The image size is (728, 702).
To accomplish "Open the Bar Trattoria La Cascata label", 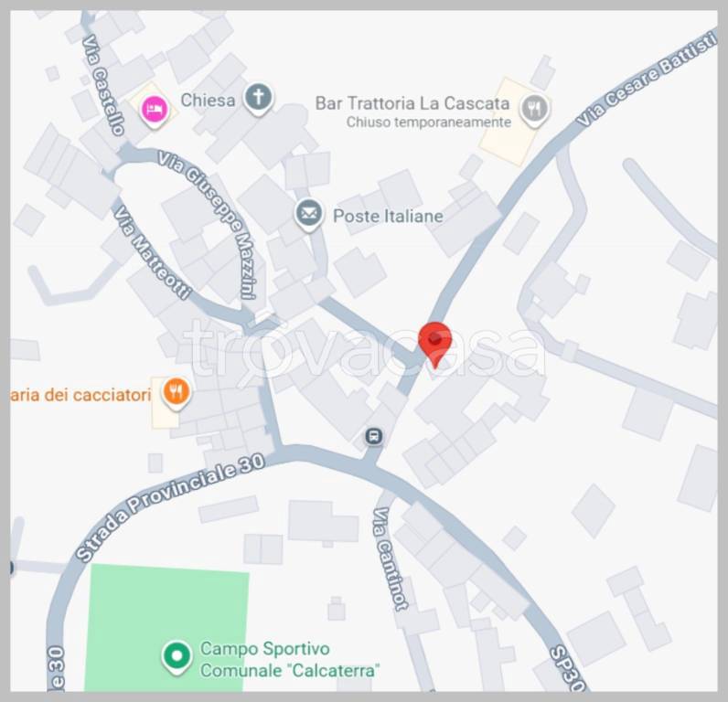I will pyautogui.click(x=412, y=103).
